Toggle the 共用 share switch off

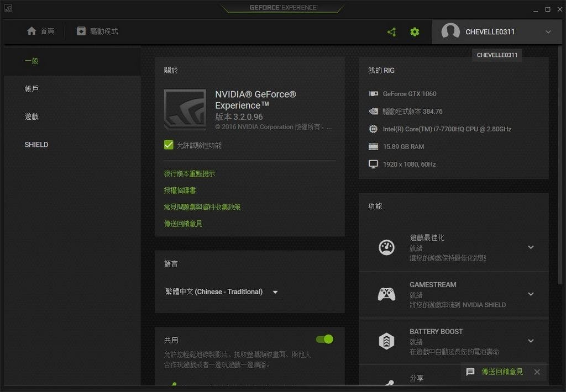coord(324,339)
